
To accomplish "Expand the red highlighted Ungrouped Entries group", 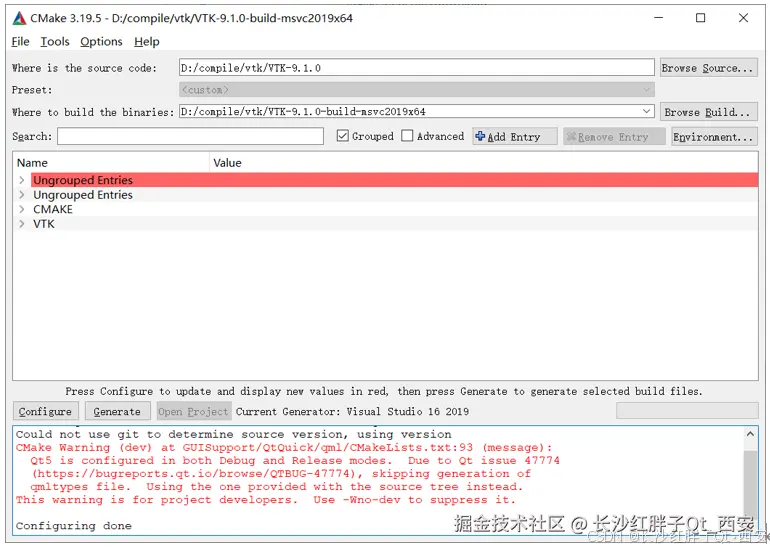I will [22, 180].
